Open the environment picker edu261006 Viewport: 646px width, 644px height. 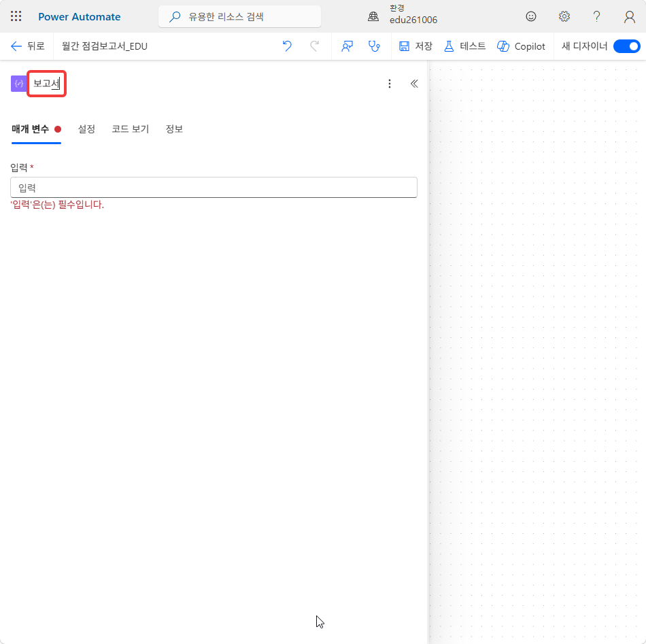point(413,15)
